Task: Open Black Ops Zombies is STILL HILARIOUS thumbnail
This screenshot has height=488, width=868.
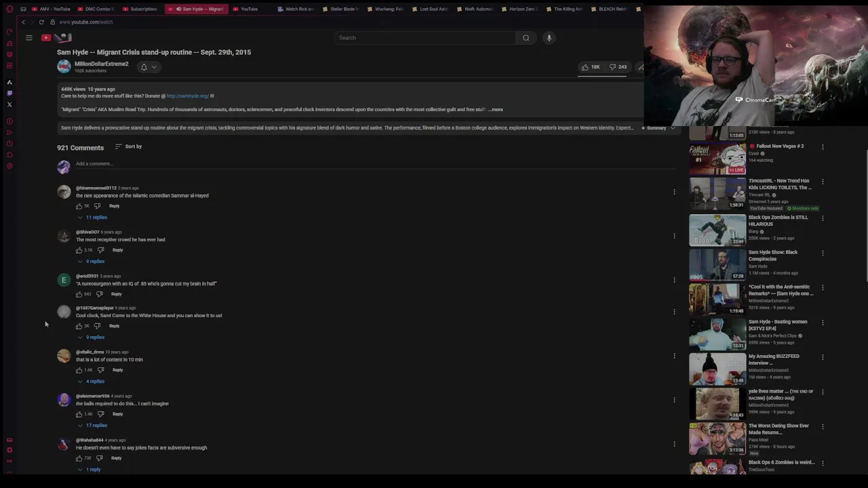Action: point(717,230)
